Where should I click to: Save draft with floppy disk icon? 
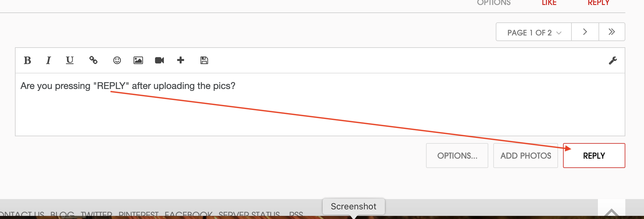204,60
